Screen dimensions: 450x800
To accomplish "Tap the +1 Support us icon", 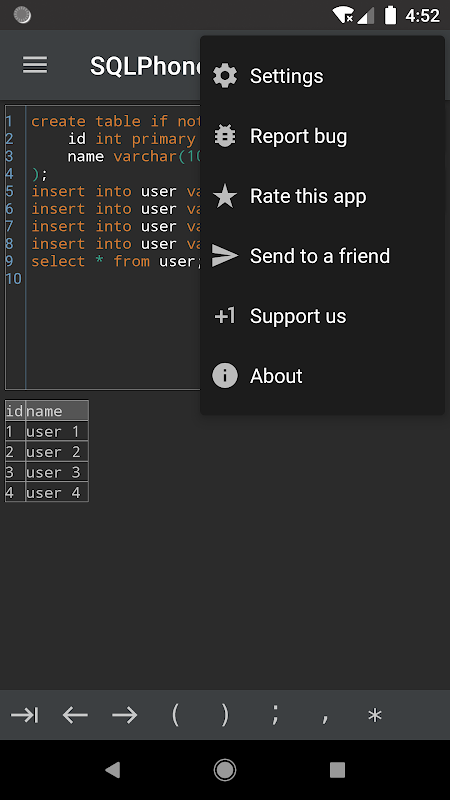I will 225,316.
